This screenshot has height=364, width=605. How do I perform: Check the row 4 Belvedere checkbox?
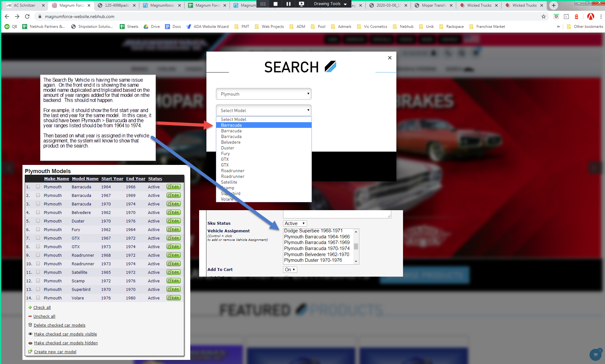click(38, 212)
